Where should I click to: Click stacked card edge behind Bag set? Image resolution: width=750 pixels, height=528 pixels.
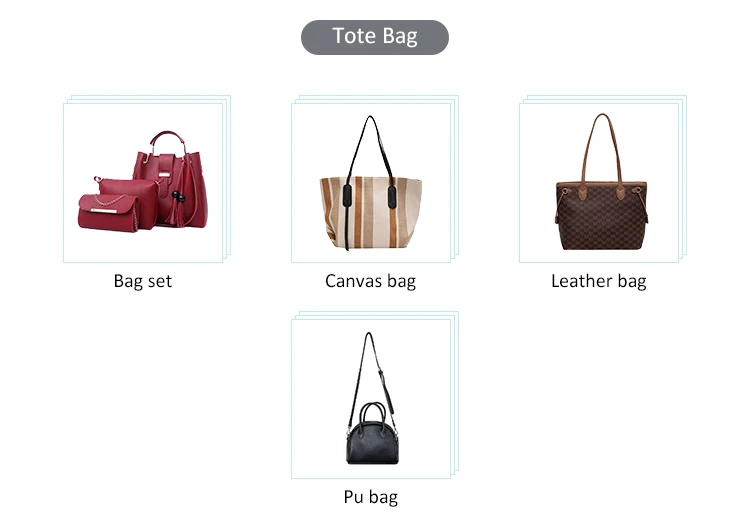point(228,177)
